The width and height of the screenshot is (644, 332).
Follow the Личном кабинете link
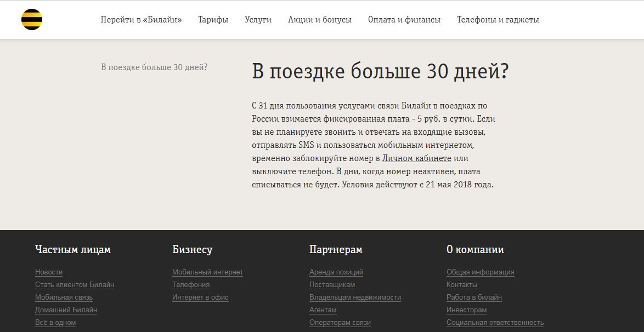point(416,158)
